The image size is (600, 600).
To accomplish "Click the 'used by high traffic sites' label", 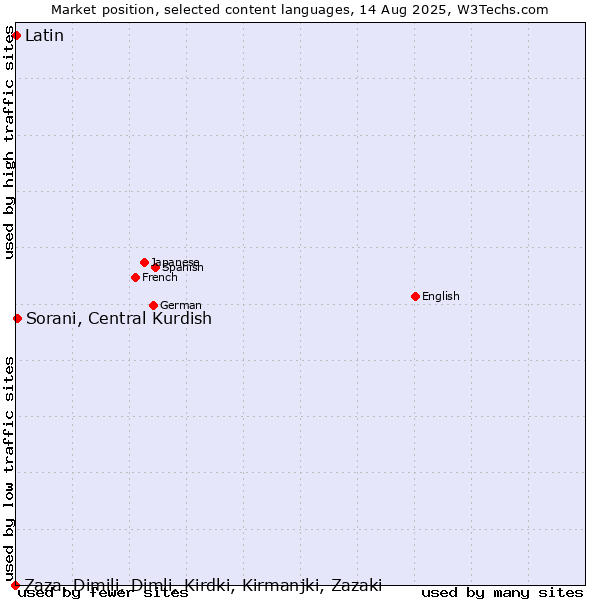I will click(x=8, y=142).
